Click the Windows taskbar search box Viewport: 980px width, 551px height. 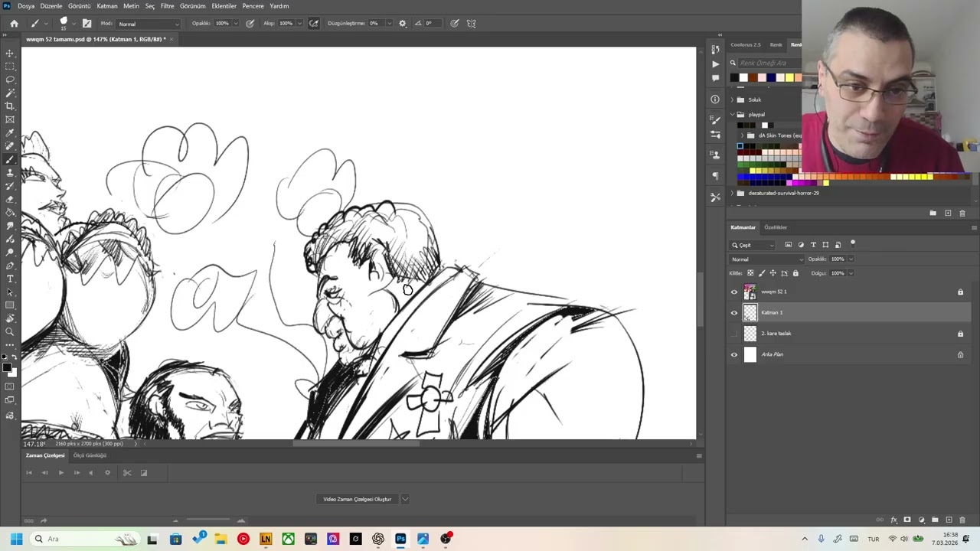click(x=84, y=539)
